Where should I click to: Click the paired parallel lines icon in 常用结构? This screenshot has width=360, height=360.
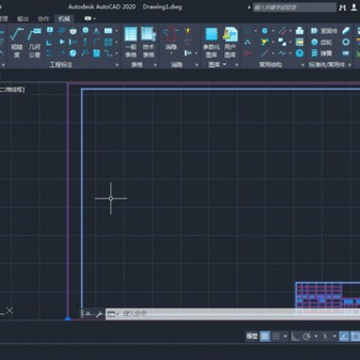click(x=282, y=31)
